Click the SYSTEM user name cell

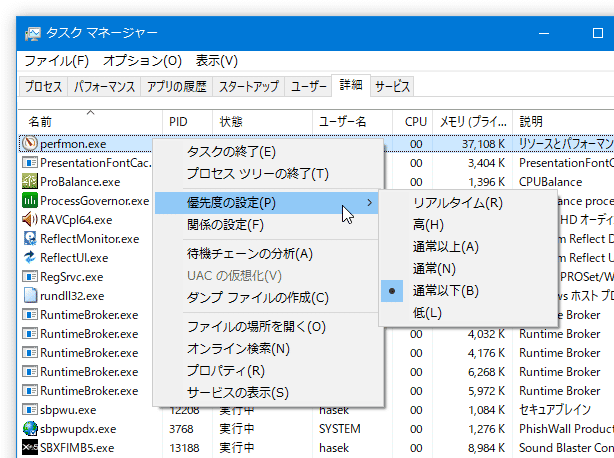340,429
